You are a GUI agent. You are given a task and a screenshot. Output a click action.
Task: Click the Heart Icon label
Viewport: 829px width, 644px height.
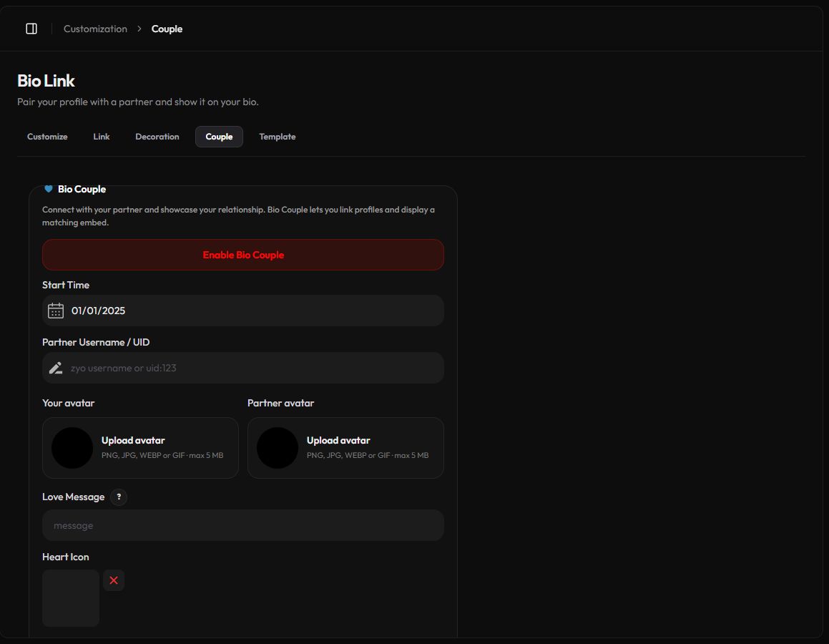66,557
